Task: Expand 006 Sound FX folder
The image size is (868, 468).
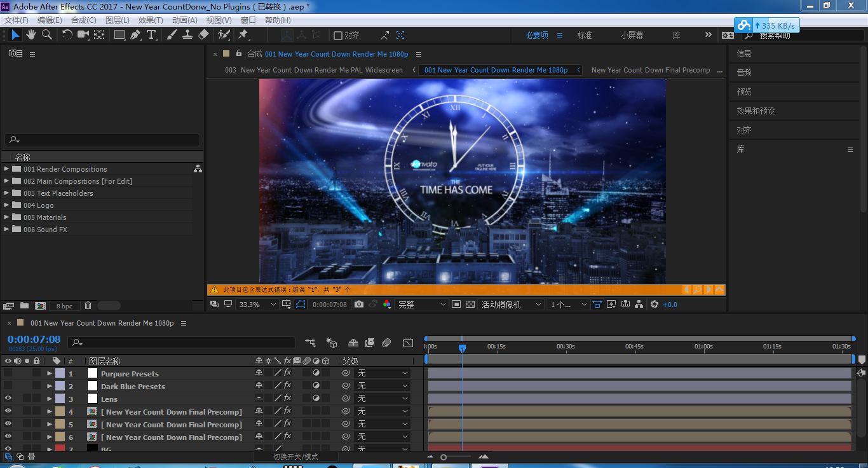Action: [x=6, y=229]
